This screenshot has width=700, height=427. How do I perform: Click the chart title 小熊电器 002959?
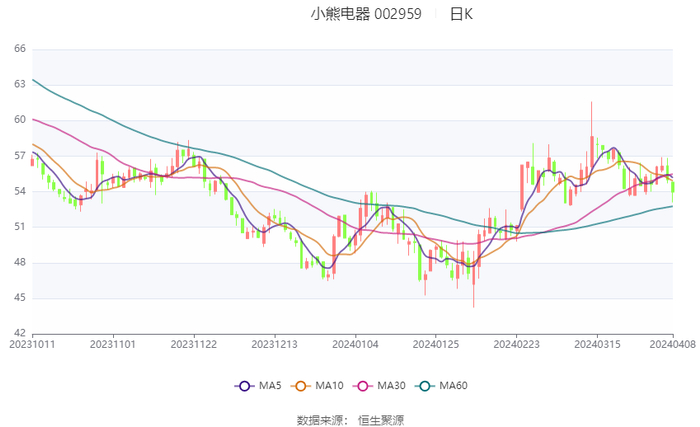(x=366, y=14)
